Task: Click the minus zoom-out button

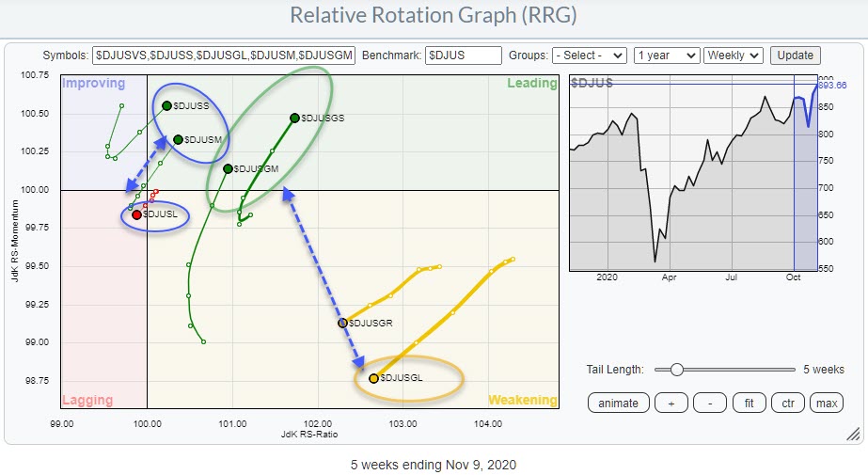Action: [709, 403]
